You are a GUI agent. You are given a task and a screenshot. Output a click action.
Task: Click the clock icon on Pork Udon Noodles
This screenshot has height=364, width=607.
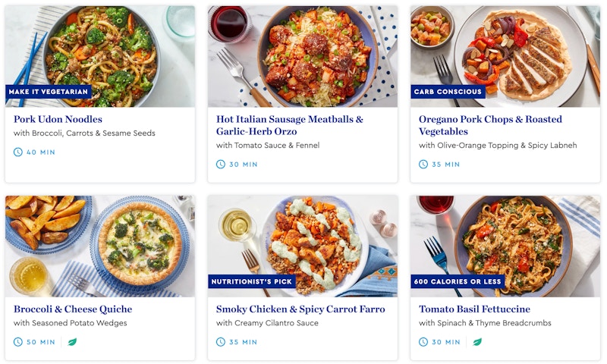coord(18,152)
